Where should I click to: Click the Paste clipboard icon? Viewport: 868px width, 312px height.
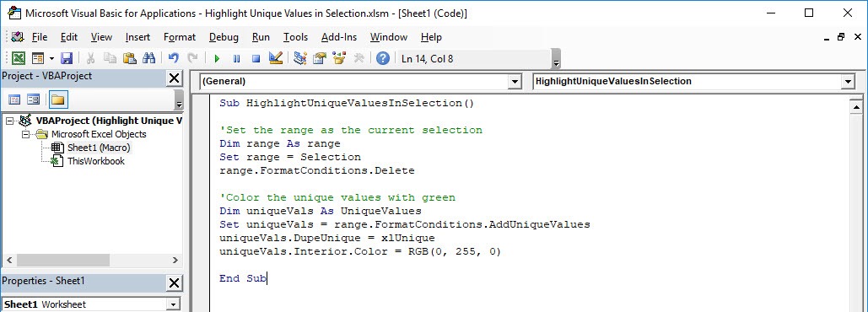[x=130, y=59]
